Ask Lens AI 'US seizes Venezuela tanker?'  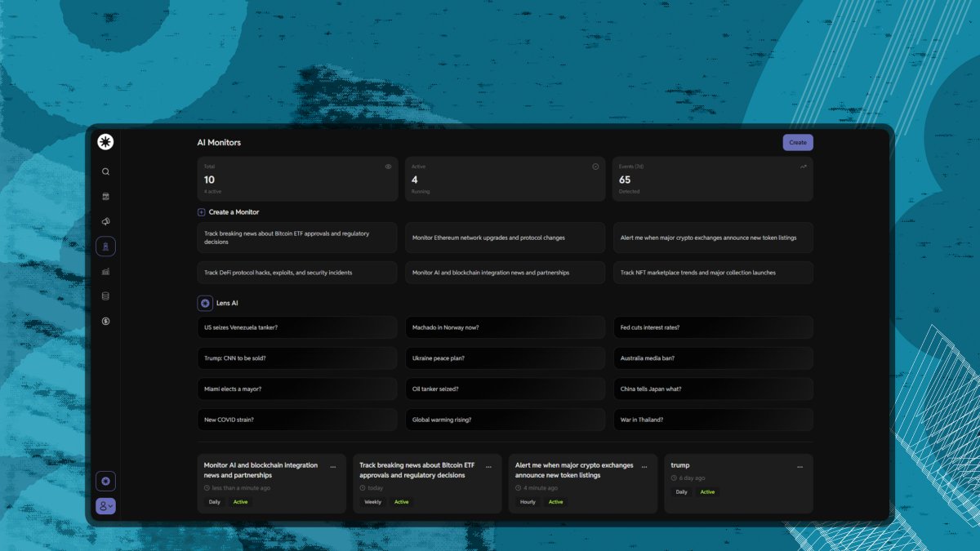(x=297, y=327)
